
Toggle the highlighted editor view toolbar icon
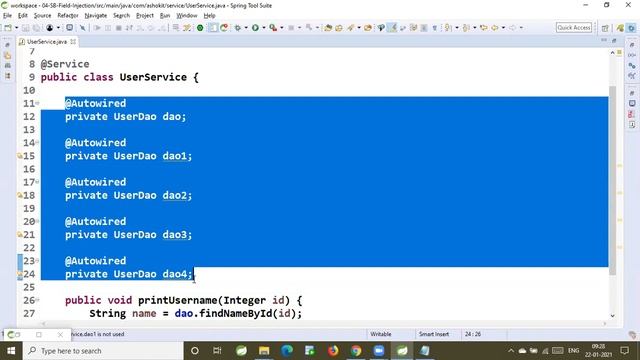[x=212, y=28]
